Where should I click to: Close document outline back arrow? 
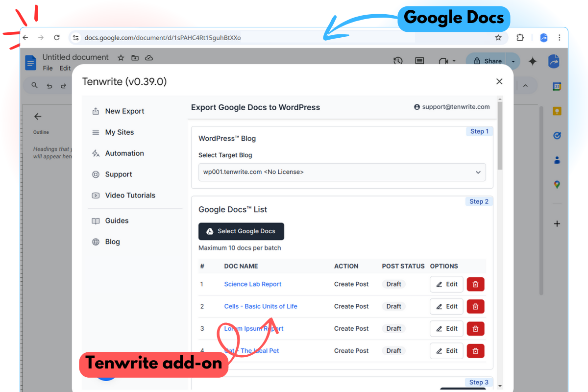coord(38,117)
